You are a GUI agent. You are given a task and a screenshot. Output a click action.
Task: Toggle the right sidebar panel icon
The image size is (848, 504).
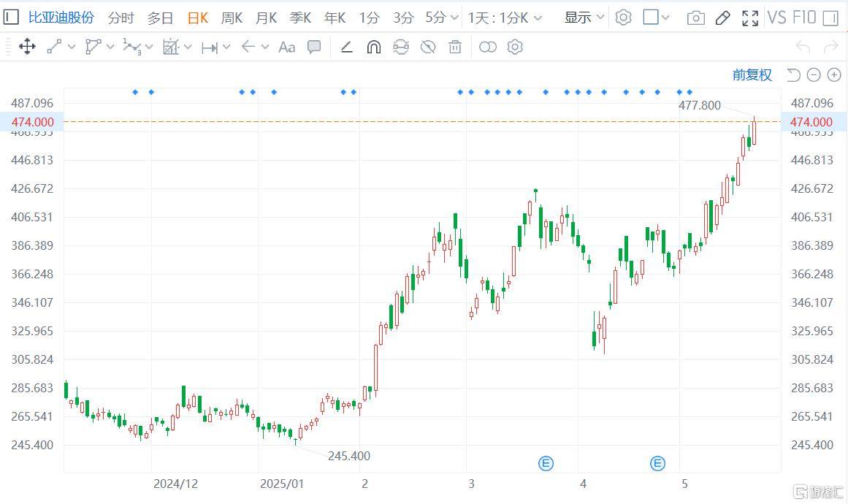click(830, 18)
